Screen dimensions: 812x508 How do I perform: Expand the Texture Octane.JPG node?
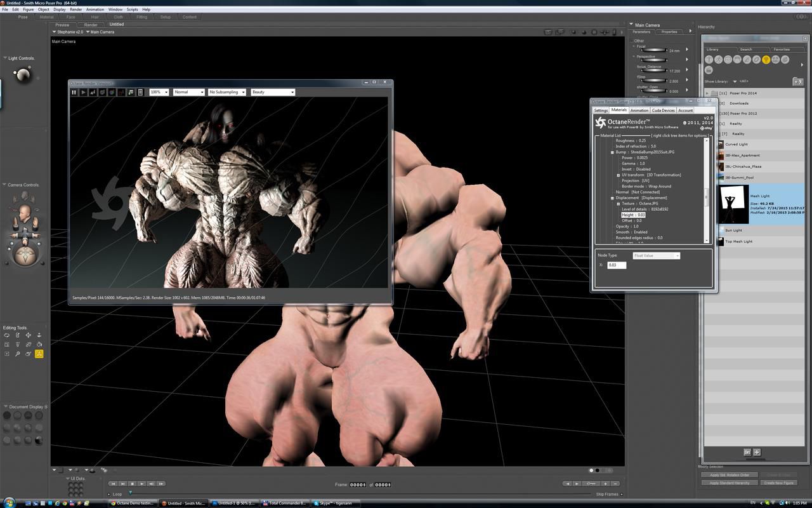(x=619, y=204)
